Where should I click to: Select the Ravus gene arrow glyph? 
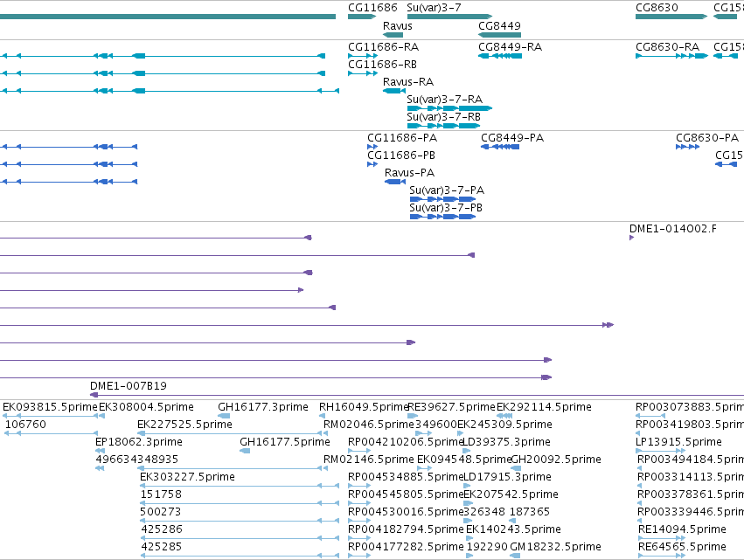pyautogui.click(x=393, y=35)
